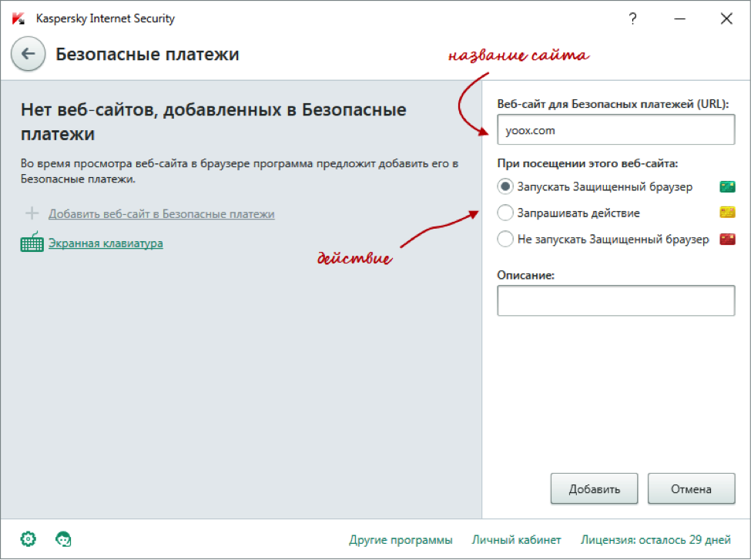Select Запускать Защищенный браузер radio option
The height and width of the screenshot is (560, 751).
(x=505, y=186)
